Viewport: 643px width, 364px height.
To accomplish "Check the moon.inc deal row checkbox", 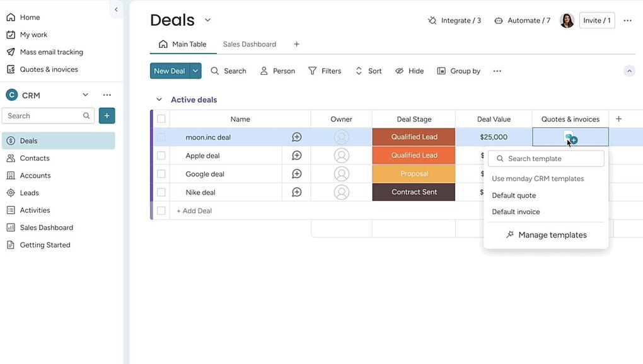I will pos(161,137).
